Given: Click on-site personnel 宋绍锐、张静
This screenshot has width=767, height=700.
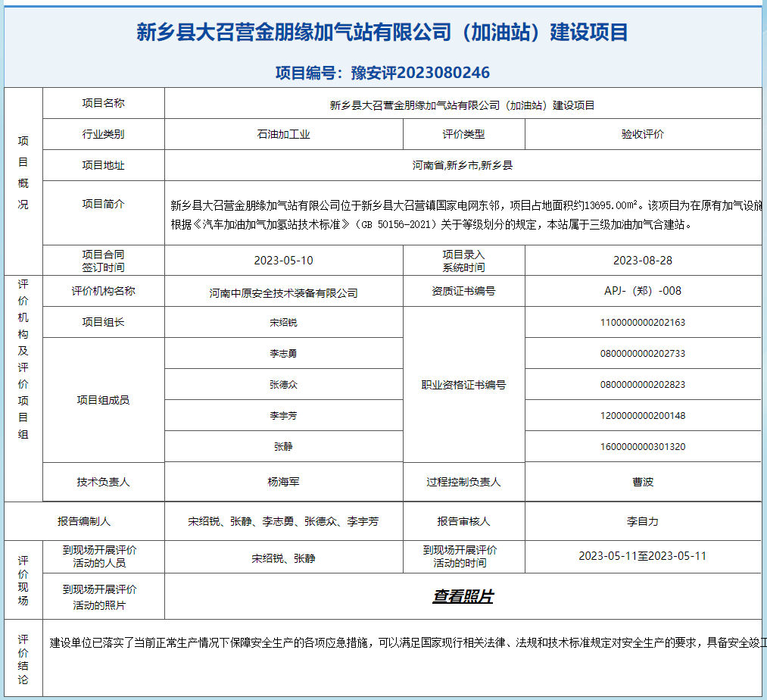Looking at the screenshot, I should [x=284, y=558].
